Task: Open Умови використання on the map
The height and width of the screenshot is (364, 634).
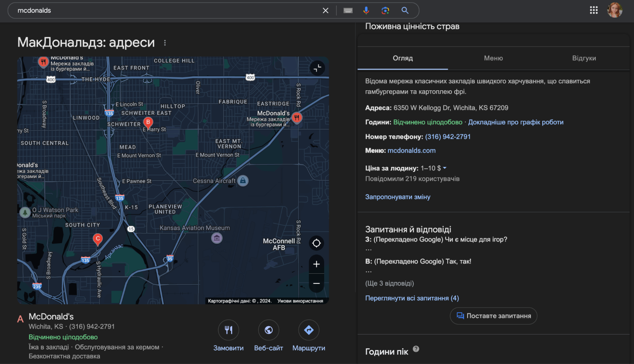Action: pyautogui.click(x=300, y=301)
